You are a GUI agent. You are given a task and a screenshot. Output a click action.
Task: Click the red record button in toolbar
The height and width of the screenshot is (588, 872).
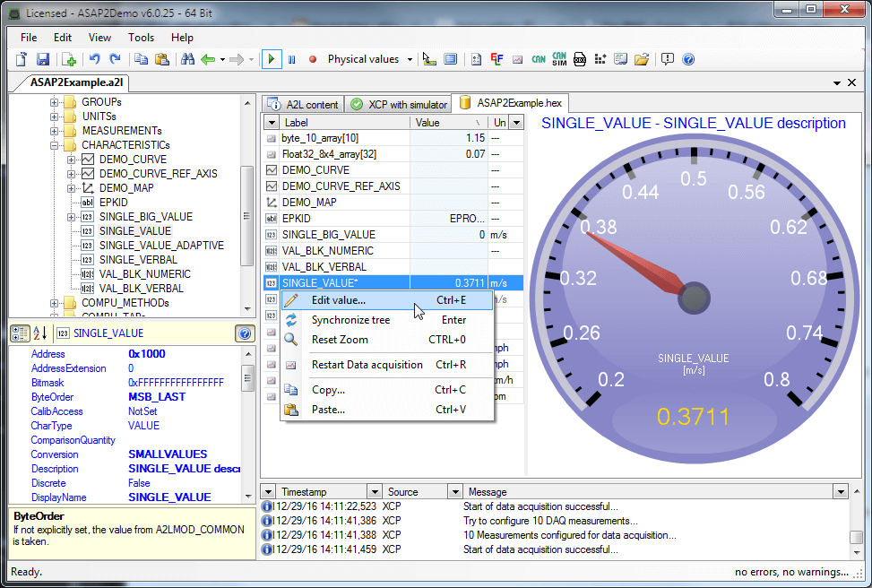tap(313, 59)
